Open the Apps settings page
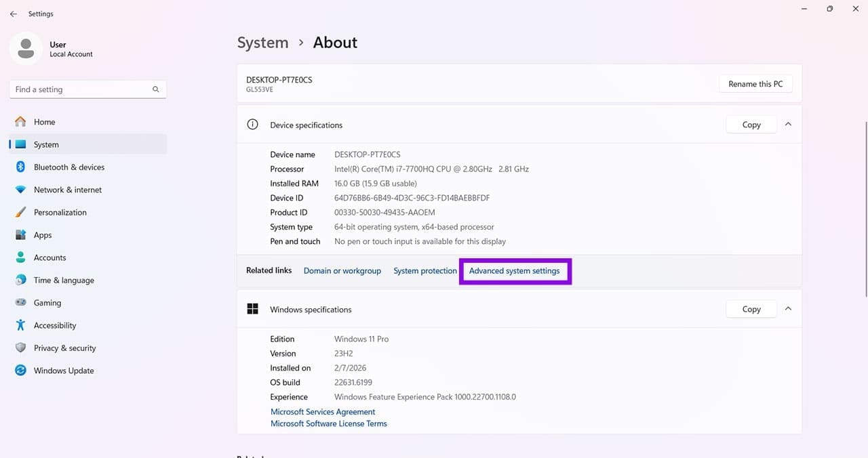Screen dimensions: 868x458 pos(88,235)
